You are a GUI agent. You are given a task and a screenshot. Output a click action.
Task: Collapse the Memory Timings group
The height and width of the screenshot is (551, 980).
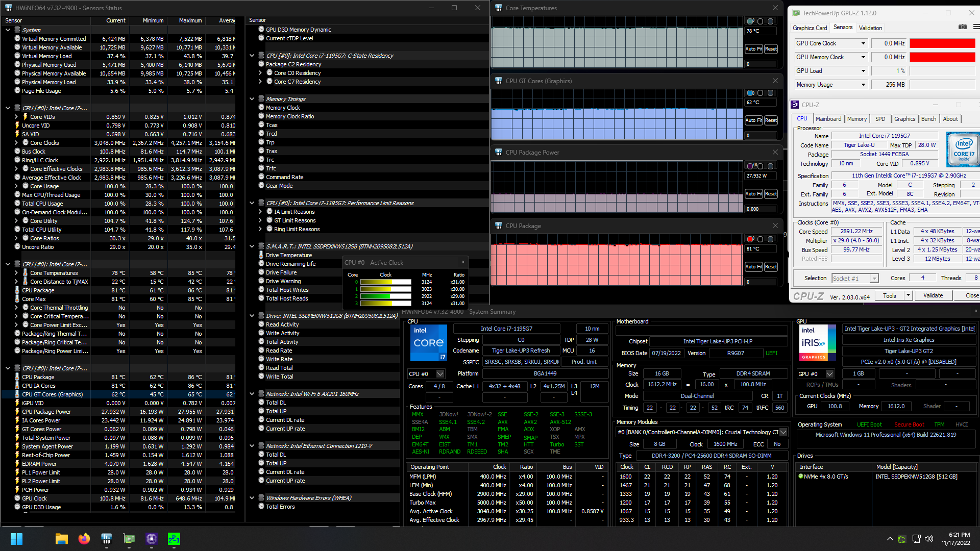[x=252, y=99]
